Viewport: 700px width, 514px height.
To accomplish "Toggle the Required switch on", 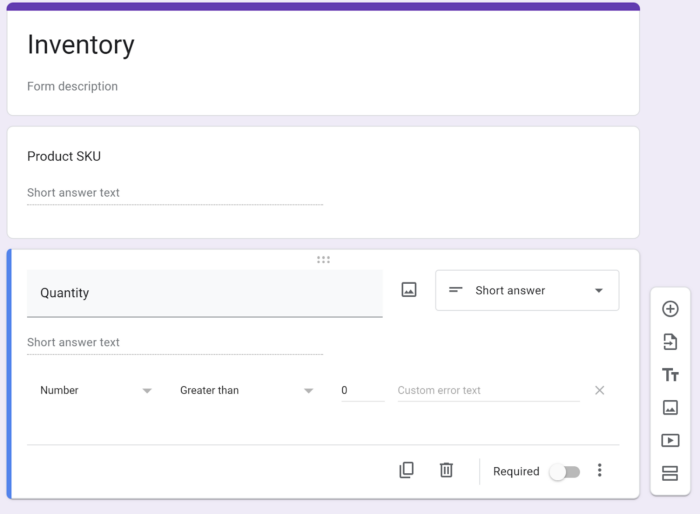I will [564, 472].
